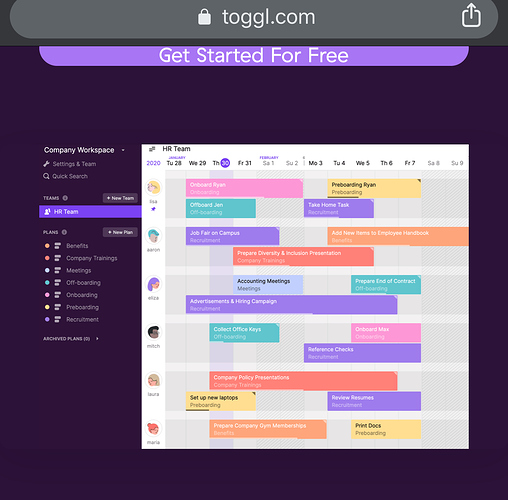Screen dimensions: 508x500
Task: Open Add New Items to Employee Handbook
Action: 398,236
